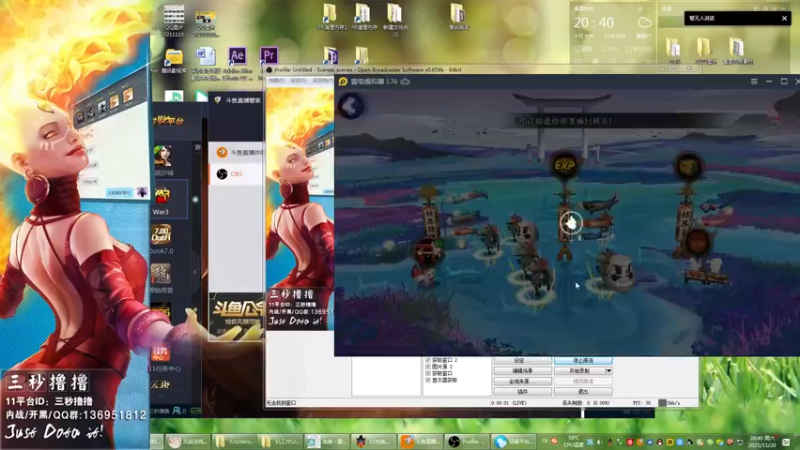
Task: Open the second PR清理内存 folder shortcut
Action: [363, 17]
